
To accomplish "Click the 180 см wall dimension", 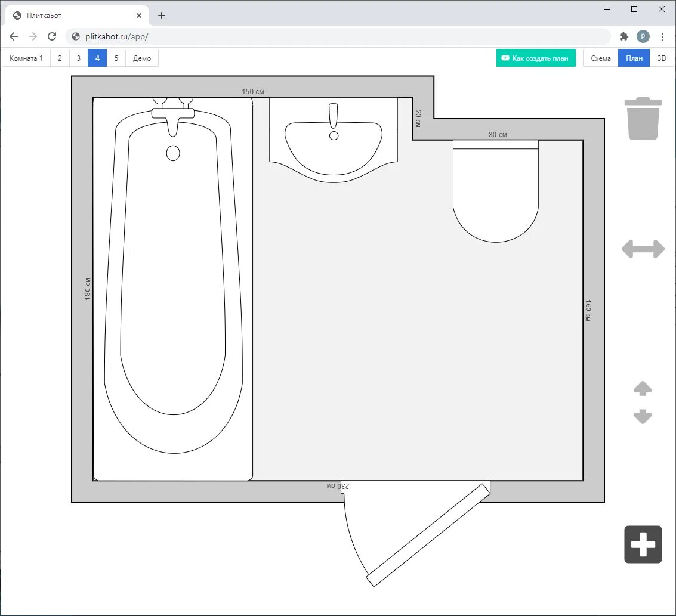I will click(88, 289).
